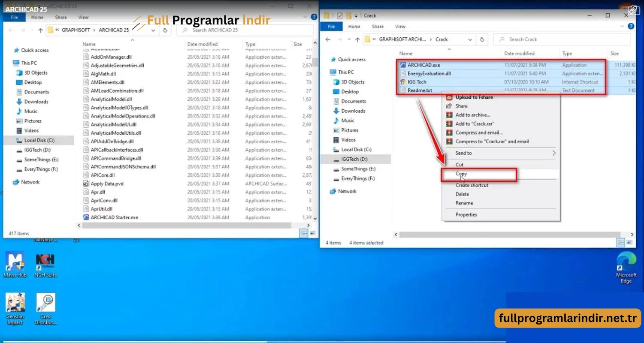
Task: Go up one level in ARCHICAD 25 window
Action: pyautogui.click(x=40, y=30)
